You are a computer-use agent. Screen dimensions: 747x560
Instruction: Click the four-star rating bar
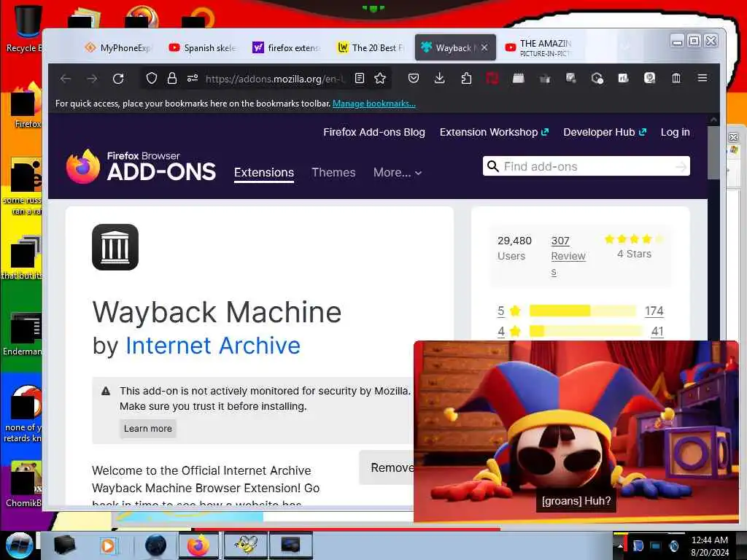pyautogui.click(x=586, y=331)
